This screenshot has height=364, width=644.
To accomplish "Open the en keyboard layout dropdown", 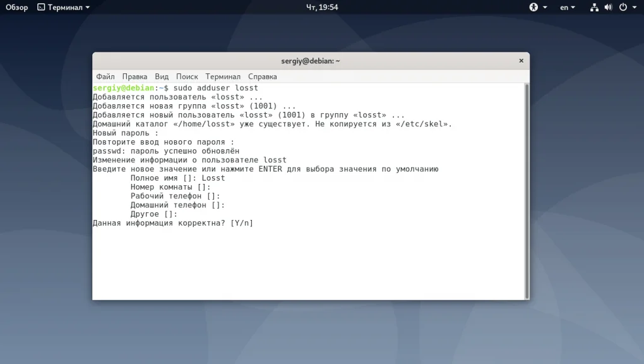I will [x=566, y=7].
